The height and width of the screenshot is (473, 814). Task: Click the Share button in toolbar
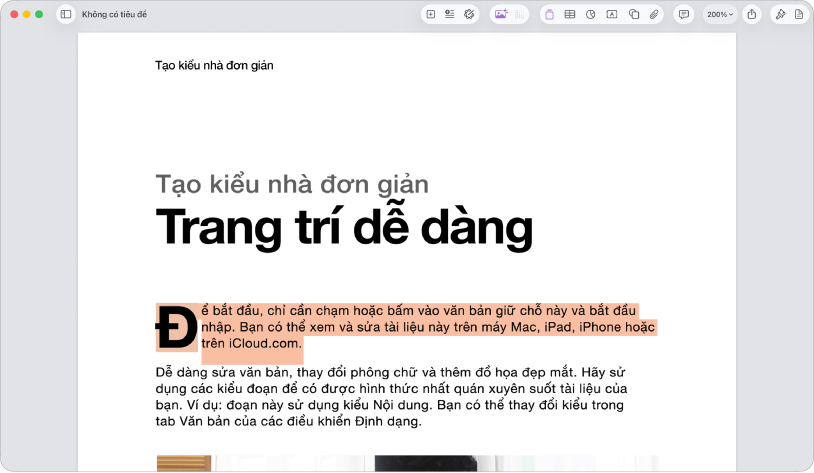click(752, 15)
